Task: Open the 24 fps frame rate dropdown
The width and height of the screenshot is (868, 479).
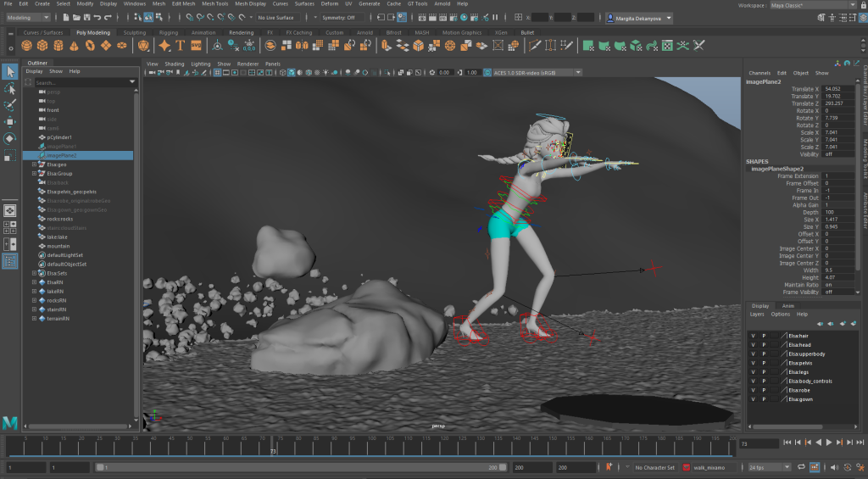Action: click(x=769, y=467)
